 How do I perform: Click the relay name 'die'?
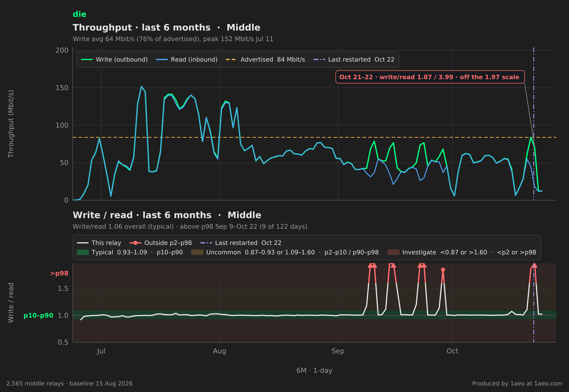pyautogui.click(x=80, y=14)
